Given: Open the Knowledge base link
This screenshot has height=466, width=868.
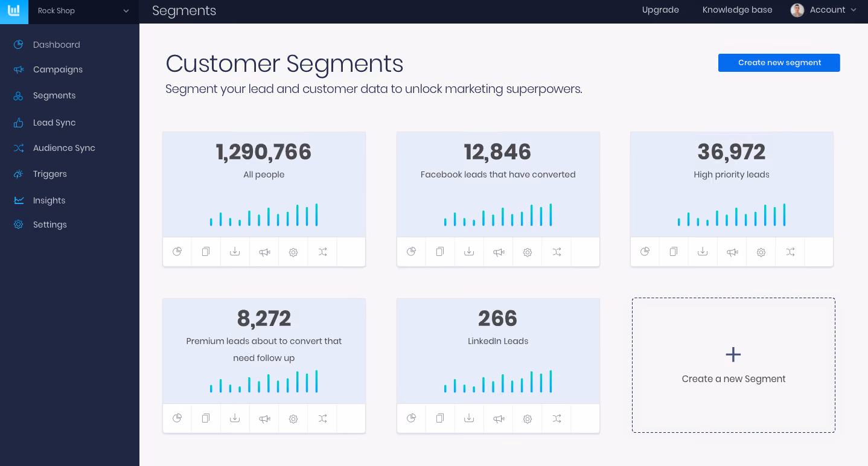Looking at the screenshot, I should coord(737,10).
